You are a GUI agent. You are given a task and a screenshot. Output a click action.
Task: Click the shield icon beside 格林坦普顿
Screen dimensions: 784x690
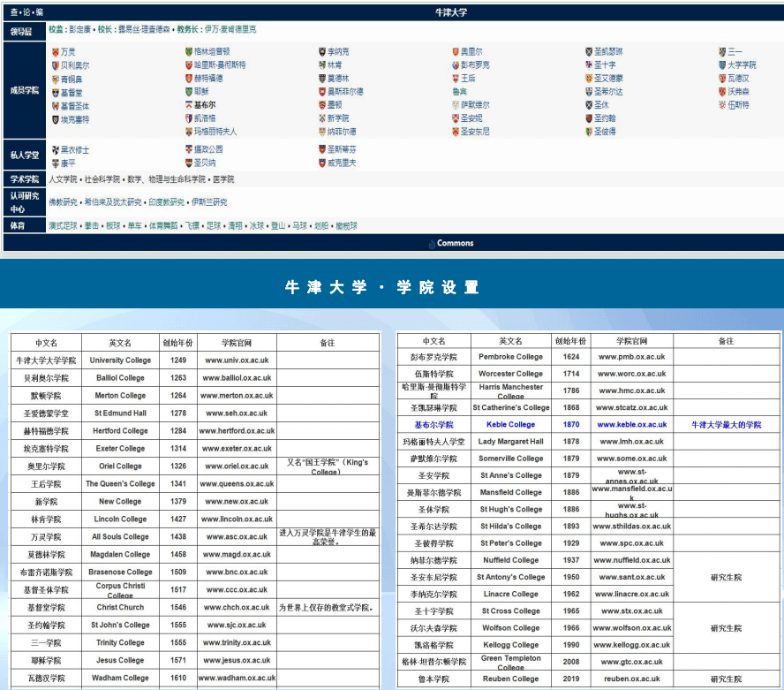(x=189, y=52)
